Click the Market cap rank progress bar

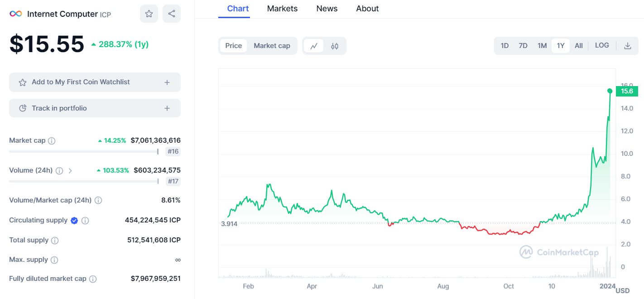[x=84, y=151]
